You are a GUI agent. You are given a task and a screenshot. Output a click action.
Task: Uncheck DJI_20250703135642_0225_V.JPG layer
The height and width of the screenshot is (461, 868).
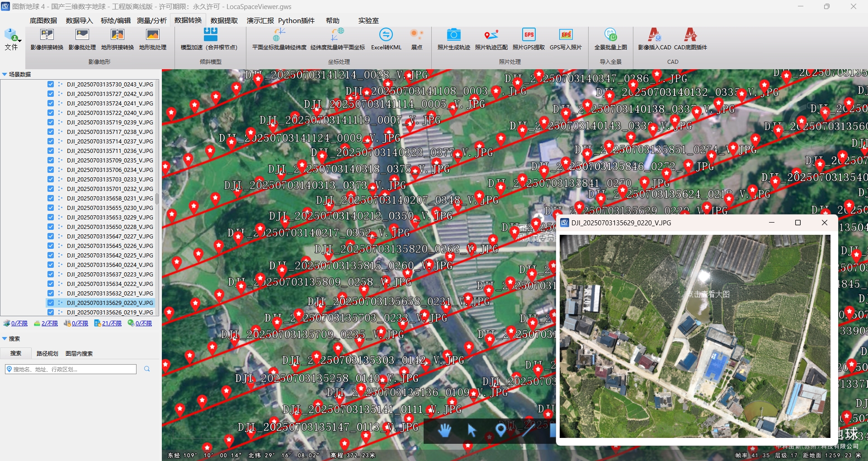pyautogui.click(x=51, y=255)
